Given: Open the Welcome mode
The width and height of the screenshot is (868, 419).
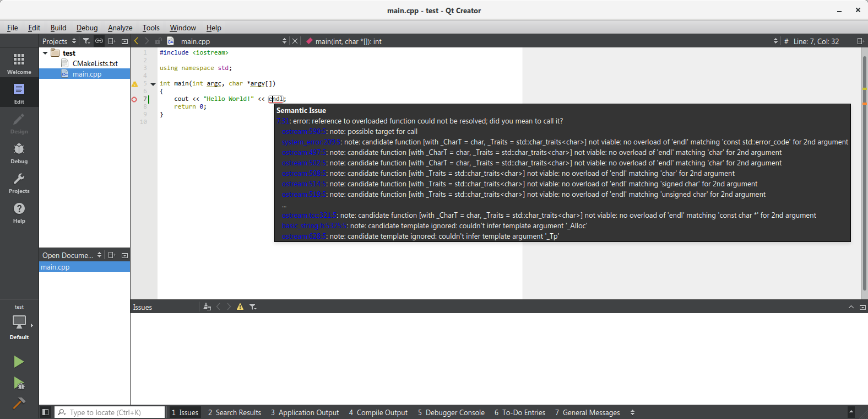Looking at the screenshot, I should [x=19, y=63].
